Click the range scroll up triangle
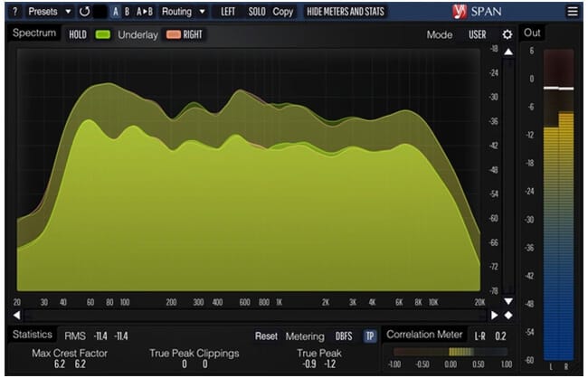The image size is (588, 378). pyautogui.click(x=508, y=52)
